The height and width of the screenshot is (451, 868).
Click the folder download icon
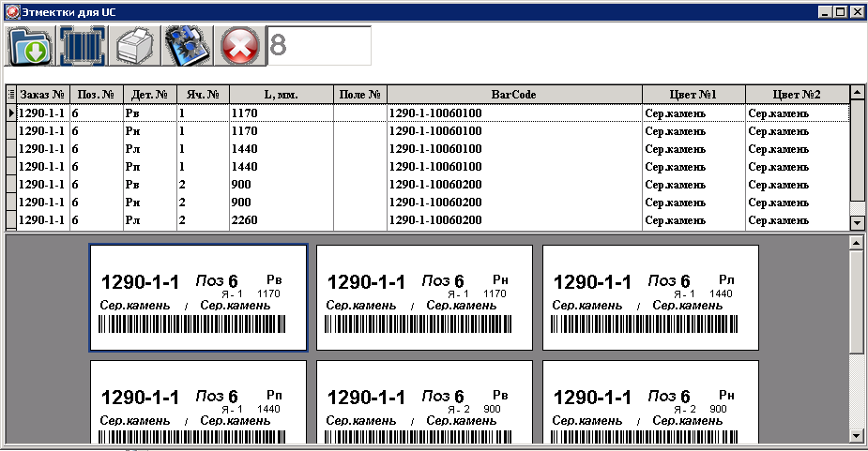[x=30, y=45]
